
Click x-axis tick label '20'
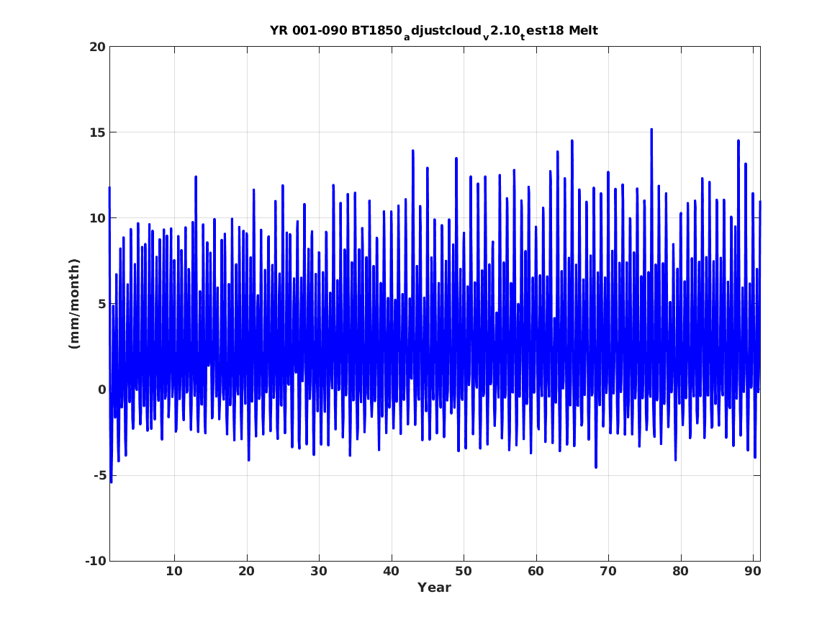click(x=246, y=572)
